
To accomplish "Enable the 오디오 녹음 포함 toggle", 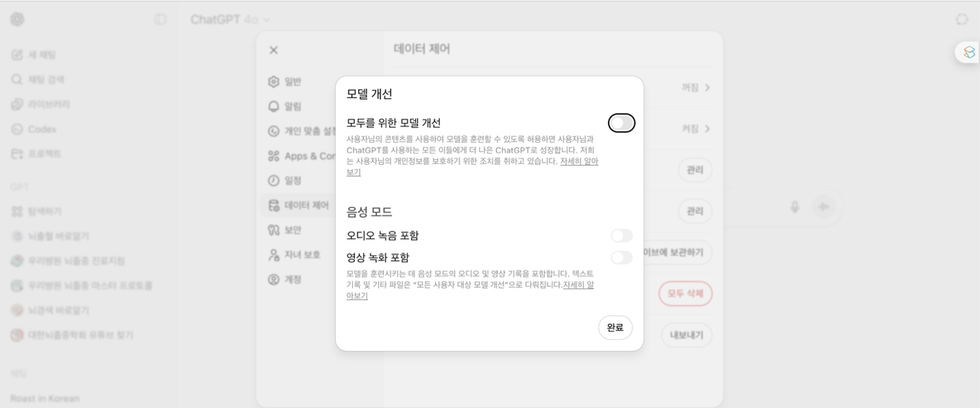I will click(x=621, y=235).
